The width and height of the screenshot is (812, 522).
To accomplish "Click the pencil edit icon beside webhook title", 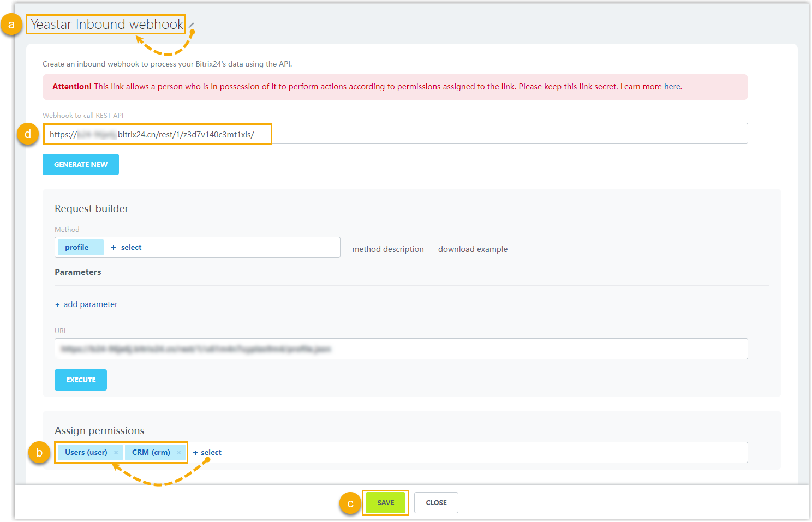I will [x=192, y=25].
